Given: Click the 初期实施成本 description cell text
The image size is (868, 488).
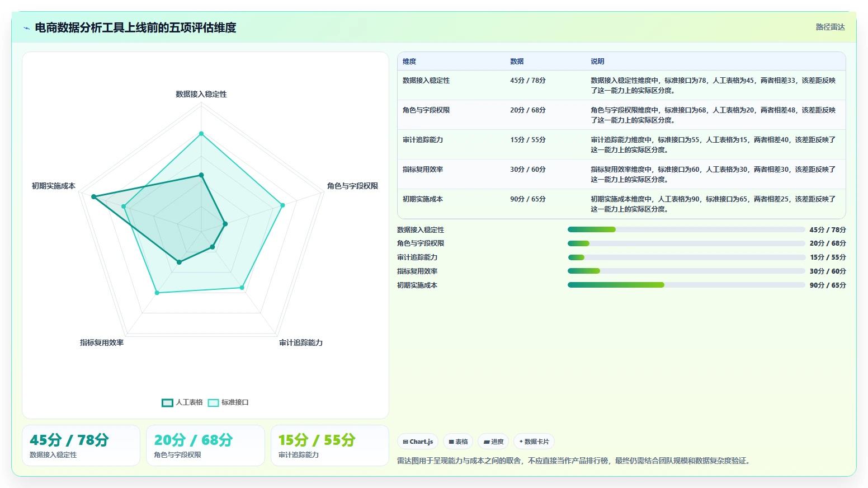Looking at the screenshot, I should coord(713,204).
